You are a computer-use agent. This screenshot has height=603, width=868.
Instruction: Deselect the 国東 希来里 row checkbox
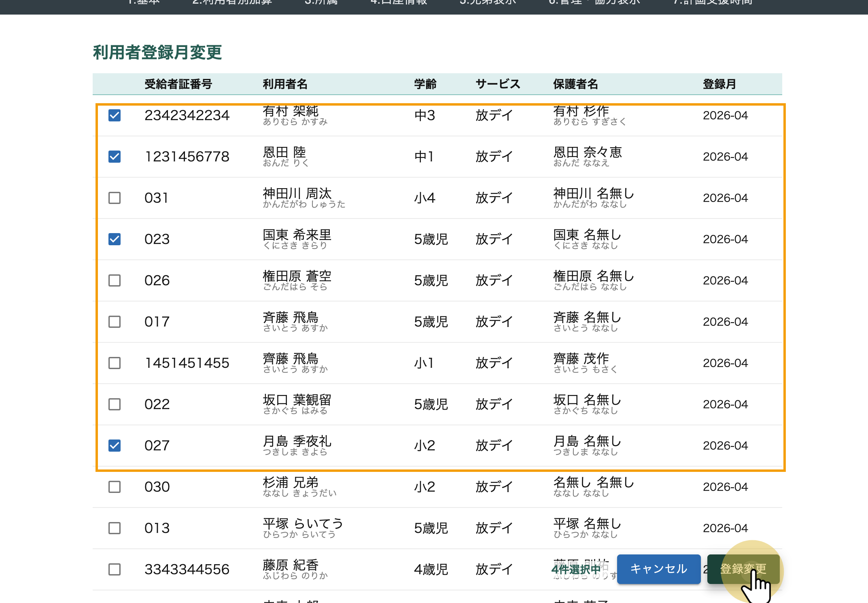[115, 239]
